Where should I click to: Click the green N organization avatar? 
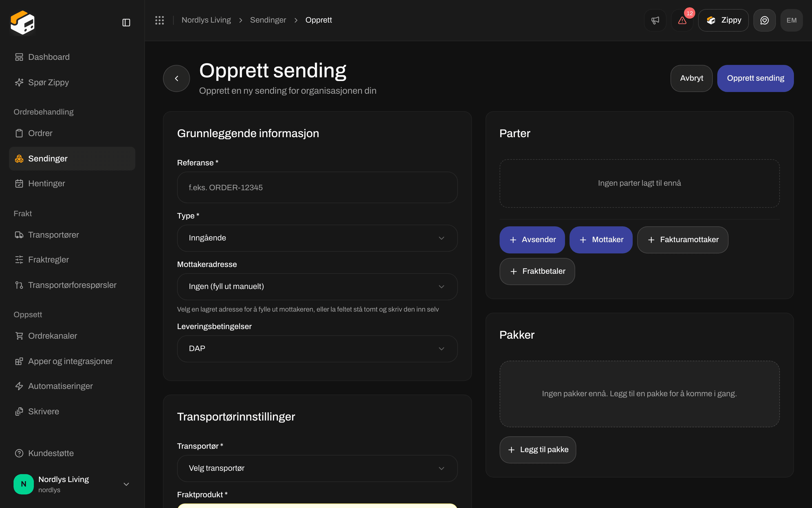pyautogui.click(x=23, y=484)
